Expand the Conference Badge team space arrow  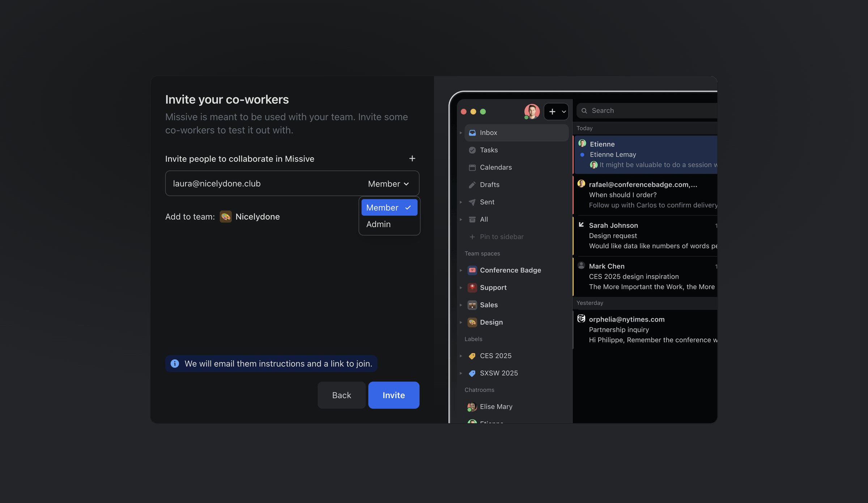pos(461,270)
